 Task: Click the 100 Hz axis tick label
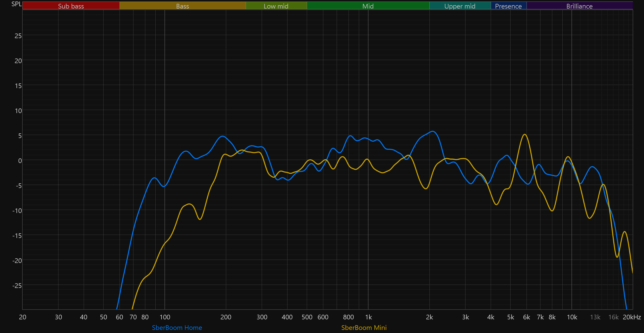point(165,317)
